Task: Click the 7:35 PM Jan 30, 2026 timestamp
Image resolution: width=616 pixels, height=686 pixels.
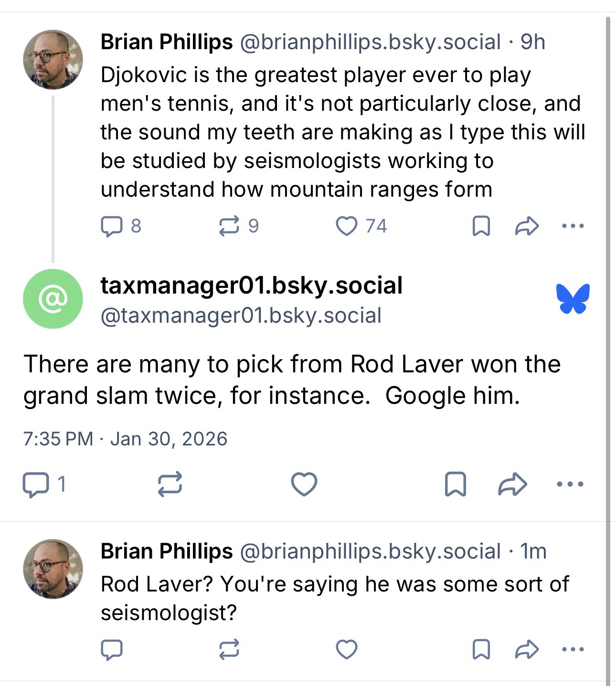Action: (x=125, y=439)
